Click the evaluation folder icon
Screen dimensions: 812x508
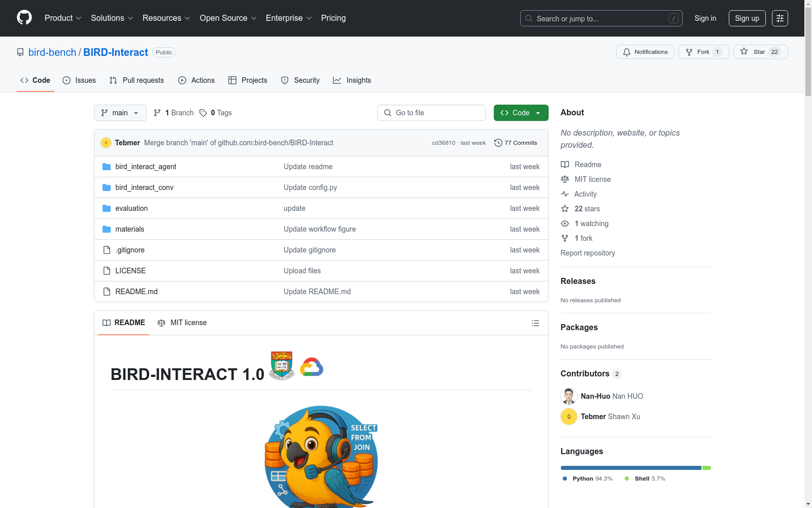[x=107, y=208]
